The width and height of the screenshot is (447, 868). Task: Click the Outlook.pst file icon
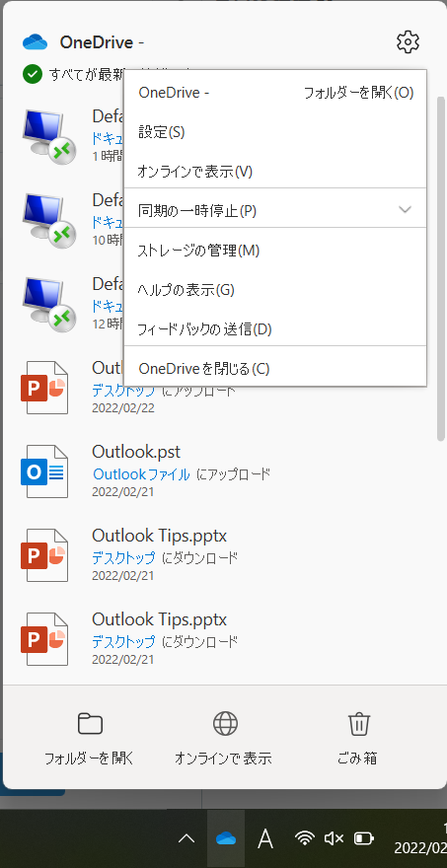43,470
